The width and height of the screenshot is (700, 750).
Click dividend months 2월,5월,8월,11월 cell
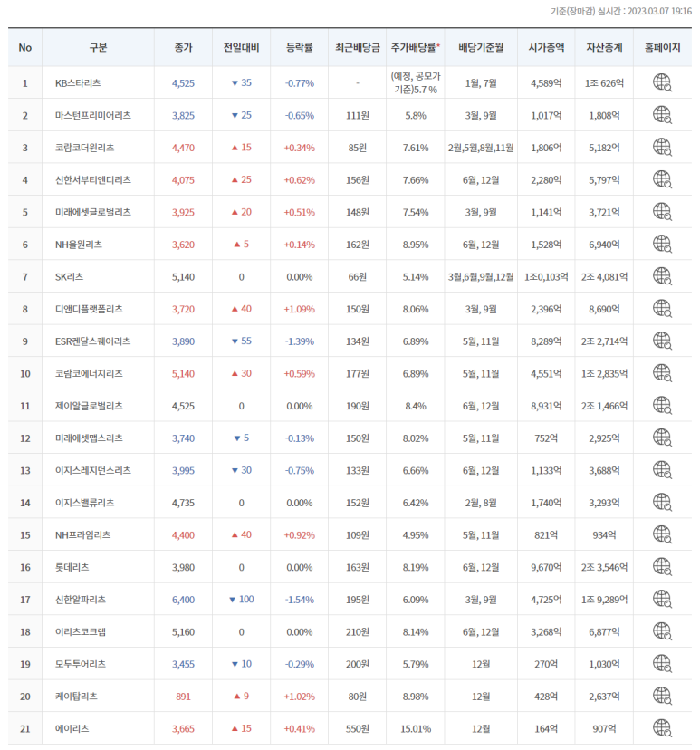(481, 148)
